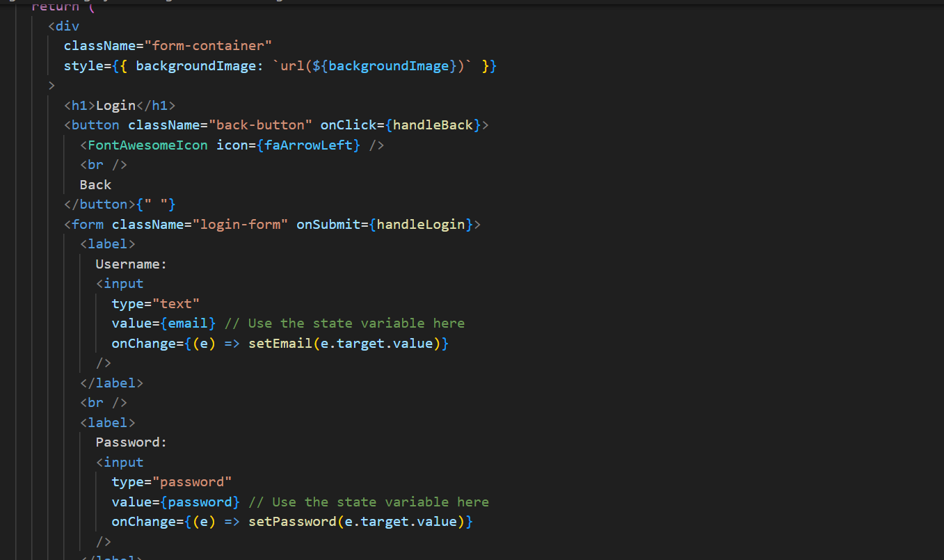944x560 pixels.
Task: Click the closing label tag after Username input
Action: tap(112, 383)
